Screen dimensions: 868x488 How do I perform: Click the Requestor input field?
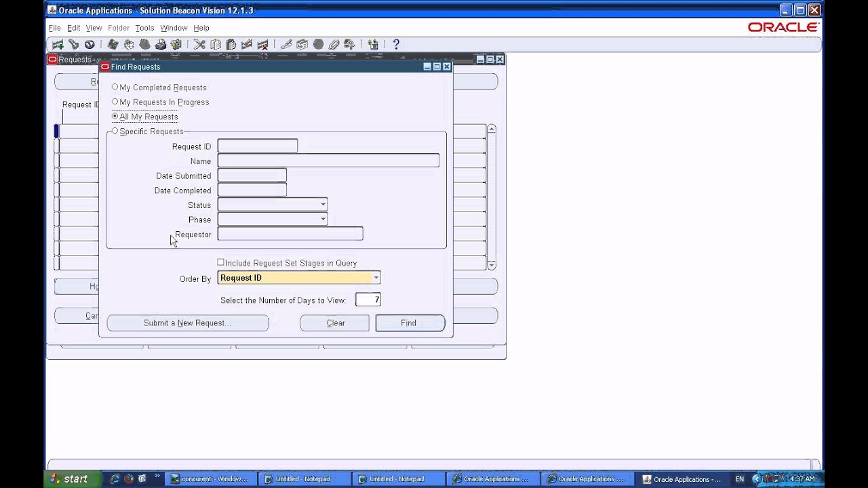290,234
